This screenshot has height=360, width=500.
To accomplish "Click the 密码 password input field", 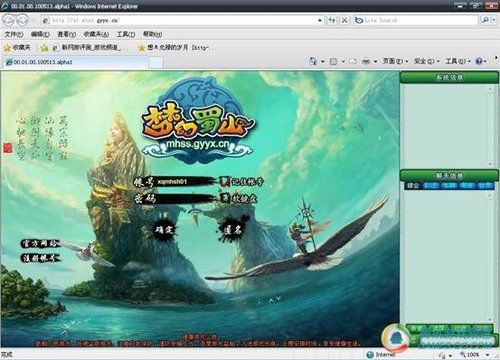I will coord(185,199).
